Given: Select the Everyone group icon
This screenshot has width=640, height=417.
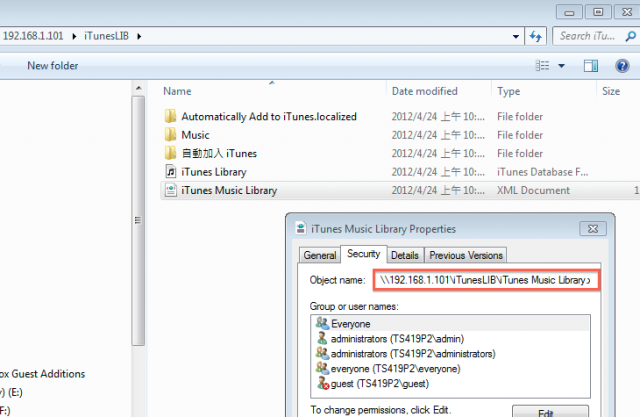Looking at the screenshot, I should [x=322, y=324].
